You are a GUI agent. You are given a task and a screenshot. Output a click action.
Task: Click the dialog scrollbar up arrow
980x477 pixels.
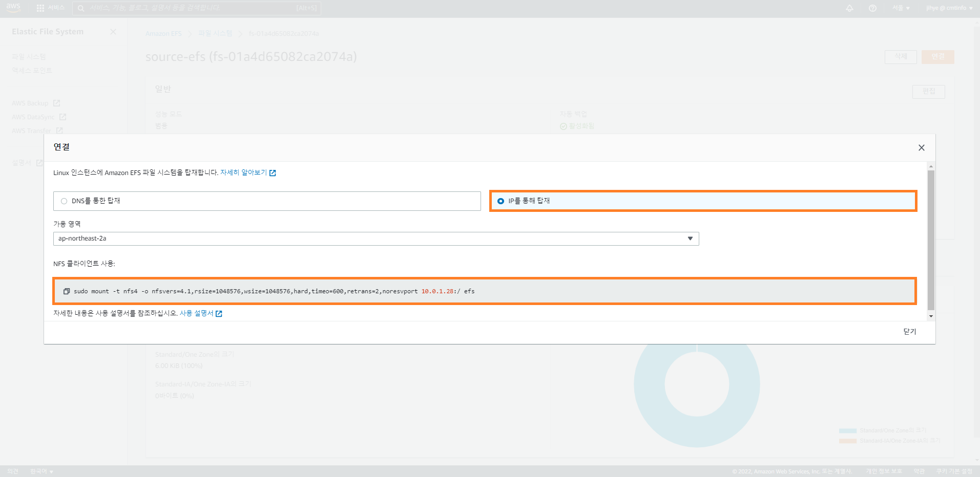click(931, 166)
